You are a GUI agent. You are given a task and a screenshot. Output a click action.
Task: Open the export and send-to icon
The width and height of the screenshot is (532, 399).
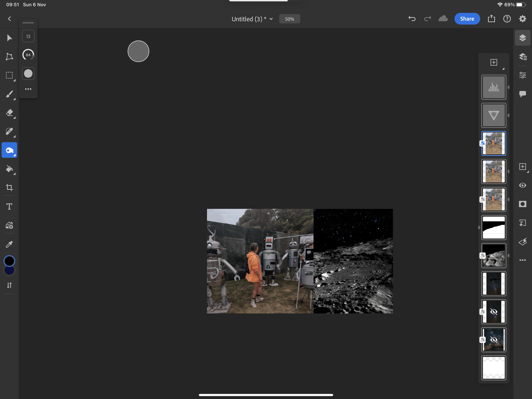491,19
